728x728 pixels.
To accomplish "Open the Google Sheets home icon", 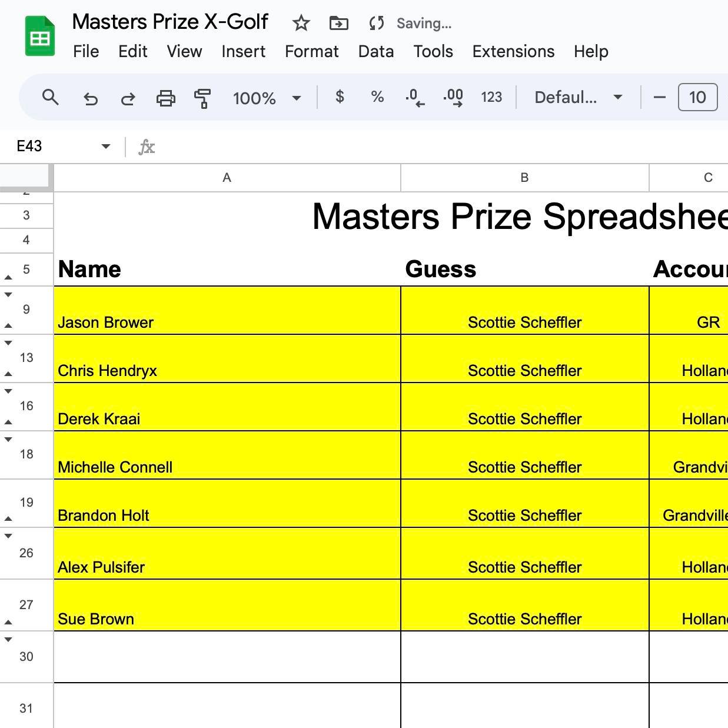I will (x=40, y=36).
